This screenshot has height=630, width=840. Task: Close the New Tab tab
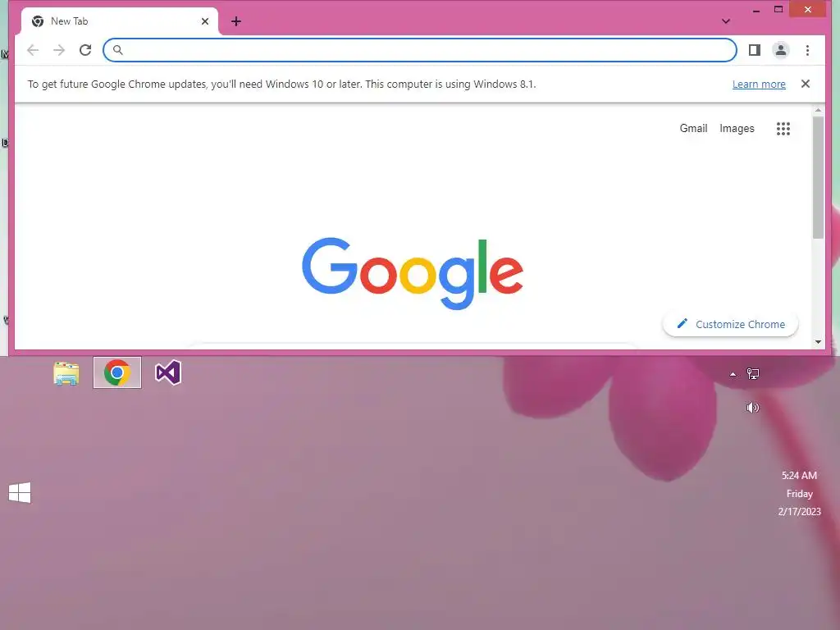[204, 21]
